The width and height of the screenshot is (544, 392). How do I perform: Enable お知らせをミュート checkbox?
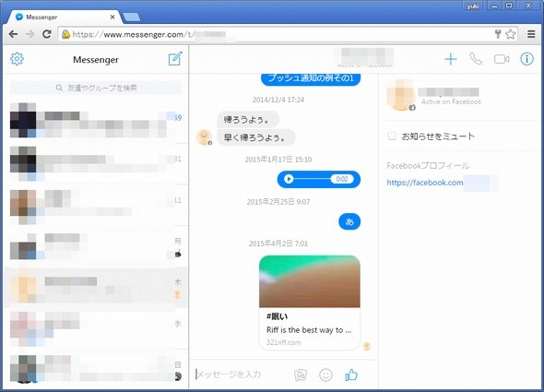click(x=392, y=136)
